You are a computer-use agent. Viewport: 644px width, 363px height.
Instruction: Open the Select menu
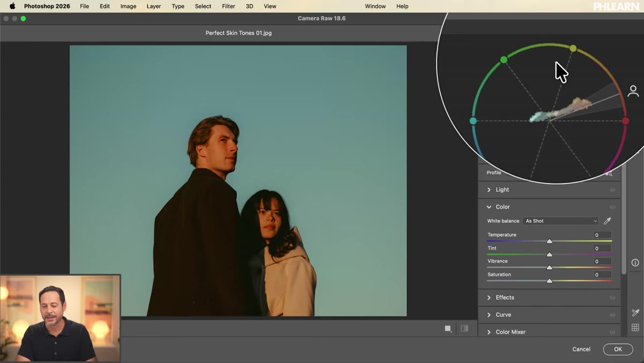point(203,6)
